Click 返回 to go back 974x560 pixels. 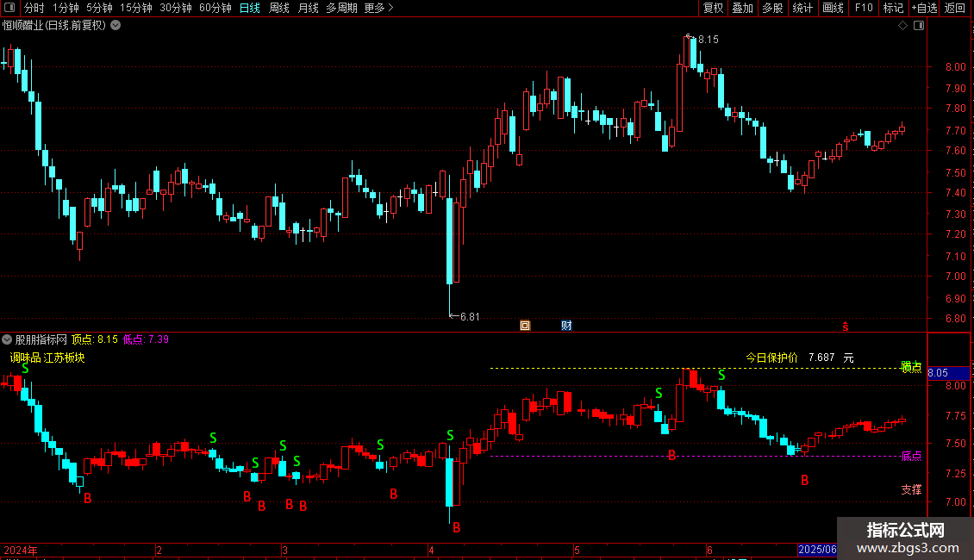tap(955, 8)
